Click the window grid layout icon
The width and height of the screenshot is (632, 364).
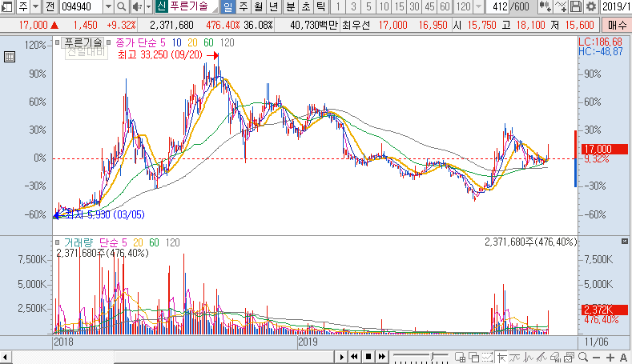[460, 357]
